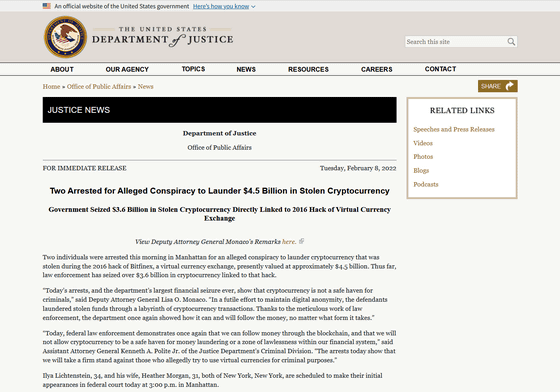
Task: Click the RELATED LINKS heading
Action: 462,111
